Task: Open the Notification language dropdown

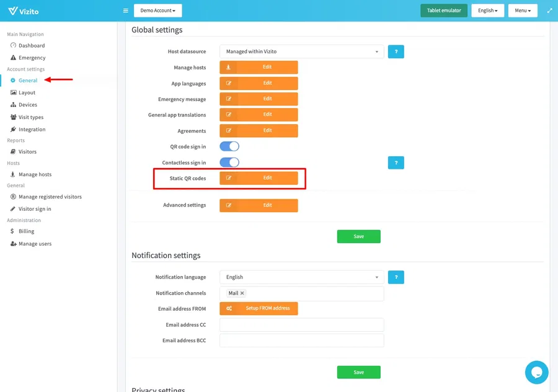Action: (x=301, y=277)
